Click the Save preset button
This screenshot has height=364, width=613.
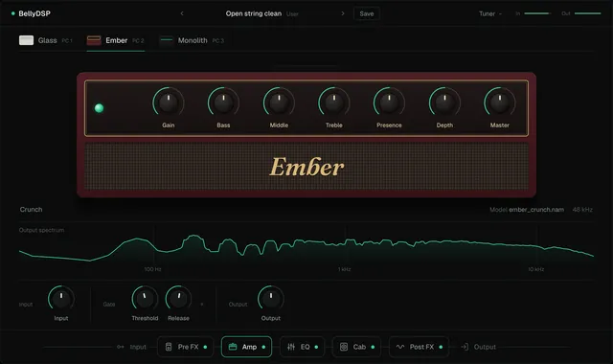tap(367, 13)
